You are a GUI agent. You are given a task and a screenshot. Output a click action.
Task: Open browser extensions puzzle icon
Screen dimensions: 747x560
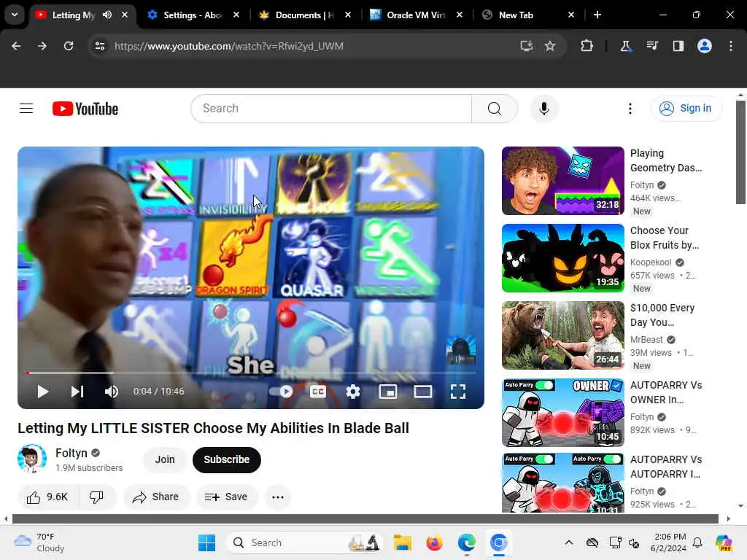(x=587, y=46)
